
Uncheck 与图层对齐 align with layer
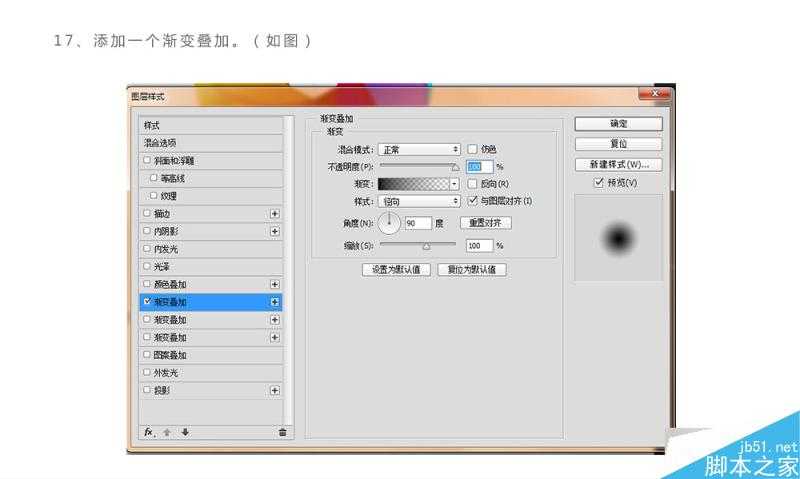pyautogui.click(x=472, y=201)
